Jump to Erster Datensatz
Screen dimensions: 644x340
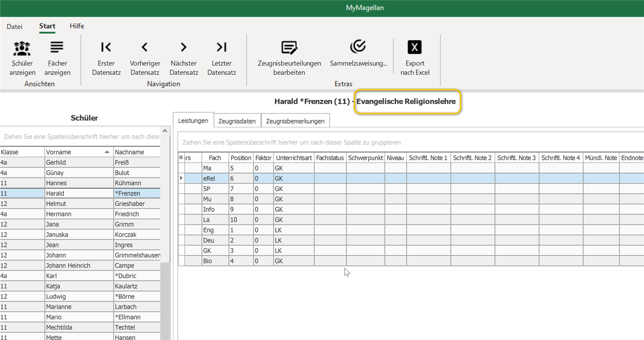pos(106,58)
